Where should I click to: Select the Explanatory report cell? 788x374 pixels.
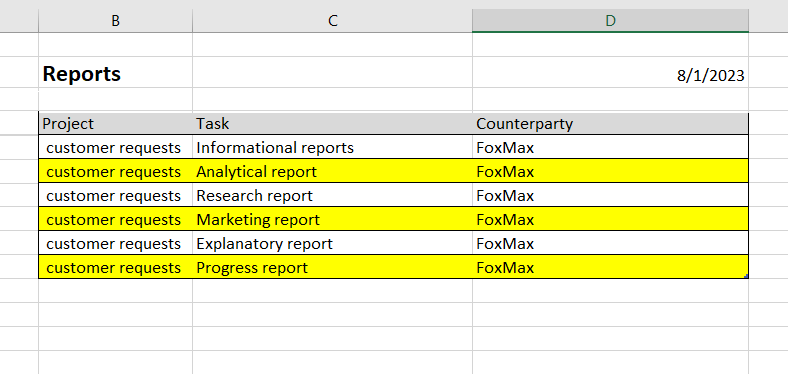[332, 243]
